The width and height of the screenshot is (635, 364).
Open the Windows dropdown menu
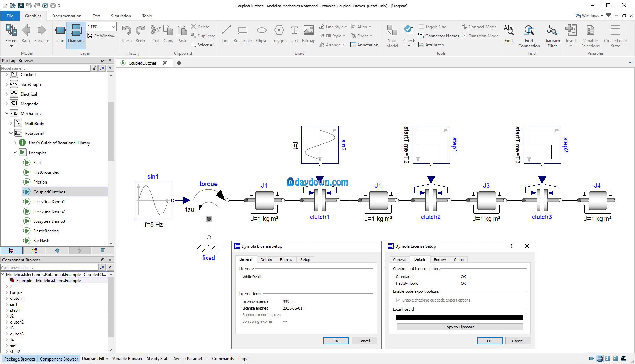click(x=589, y=16)
